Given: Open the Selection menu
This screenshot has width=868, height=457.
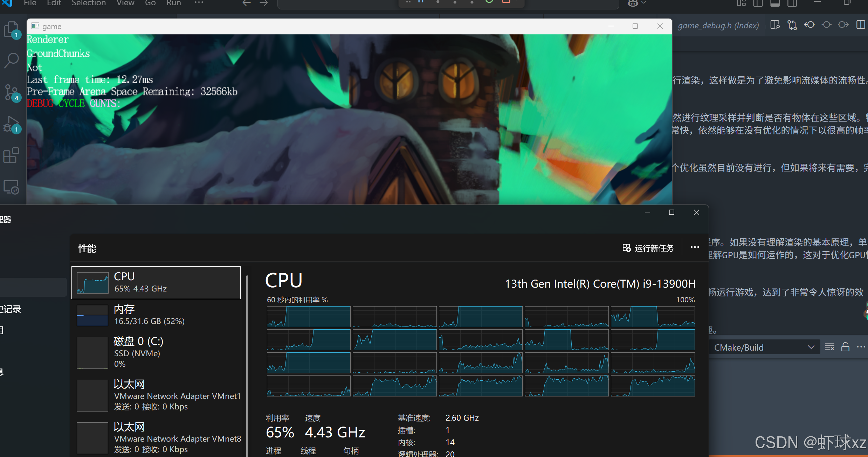Looking at the screenshot, I should click(89, 3).
